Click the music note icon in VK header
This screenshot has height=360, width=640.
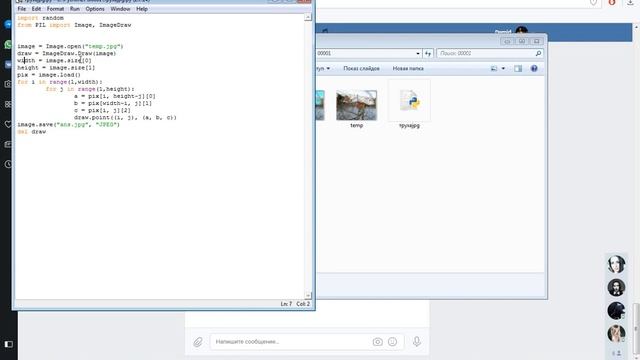[325, 30]
